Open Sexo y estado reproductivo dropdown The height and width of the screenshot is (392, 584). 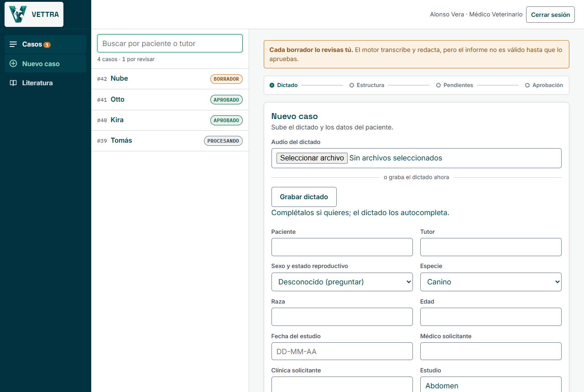tap(342, 282)
